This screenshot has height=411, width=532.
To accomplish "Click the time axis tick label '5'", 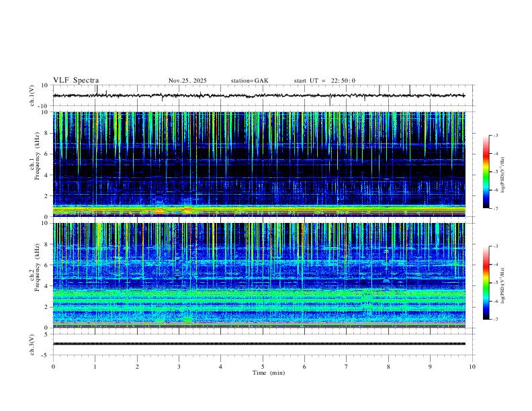I will click(x=263, y=367).
